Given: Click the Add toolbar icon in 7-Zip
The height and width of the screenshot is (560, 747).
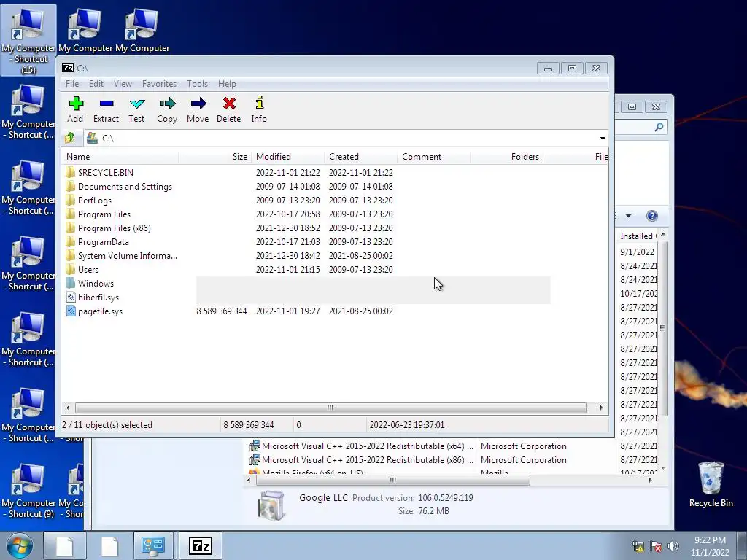Looking at the screenshot, I should [x=75, y=109].
